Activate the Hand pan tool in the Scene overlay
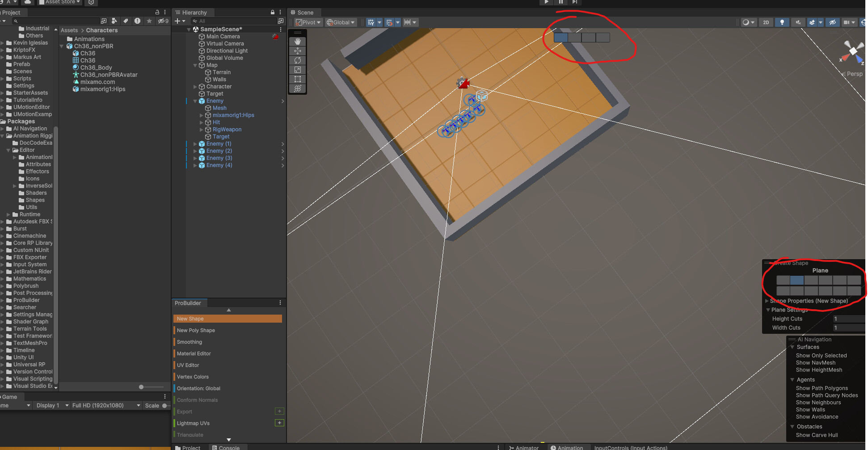 tap(298, 42)
